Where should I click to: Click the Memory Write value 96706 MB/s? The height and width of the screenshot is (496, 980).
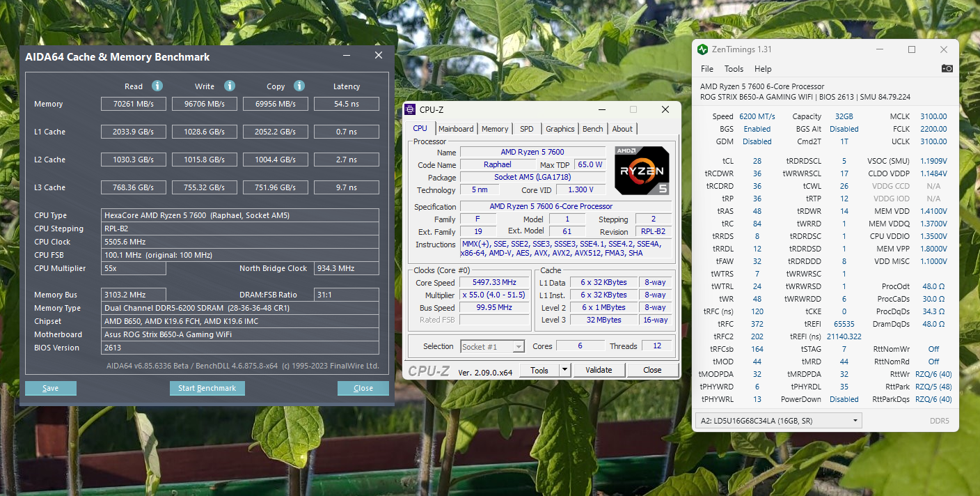pyautogui.click(x=205, y=104)
